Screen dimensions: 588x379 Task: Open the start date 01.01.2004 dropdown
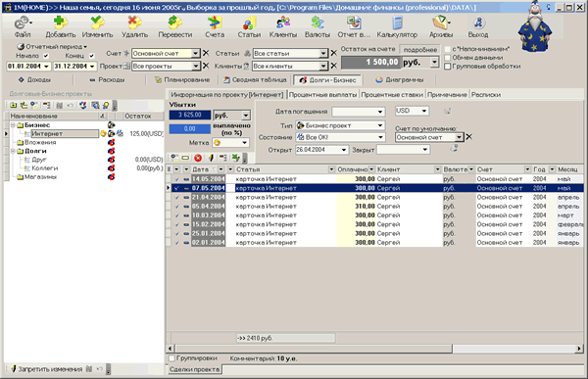click(47, 67)
